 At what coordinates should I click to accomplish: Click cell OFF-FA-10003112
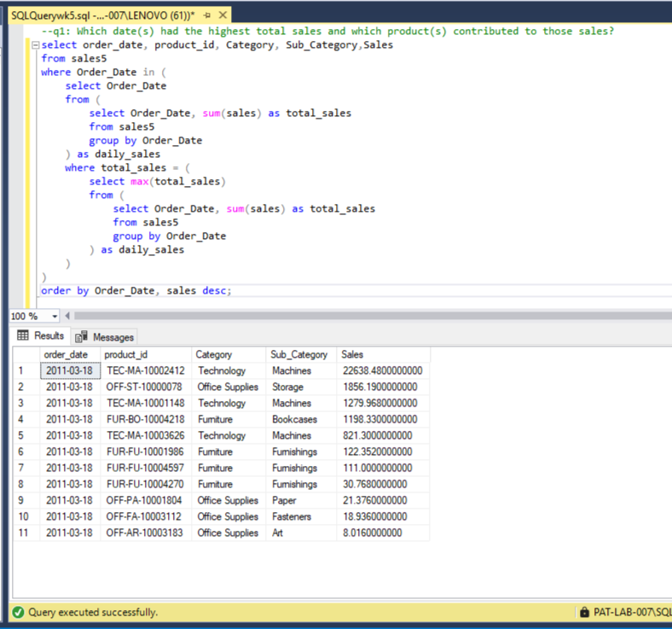pos(146,516)
